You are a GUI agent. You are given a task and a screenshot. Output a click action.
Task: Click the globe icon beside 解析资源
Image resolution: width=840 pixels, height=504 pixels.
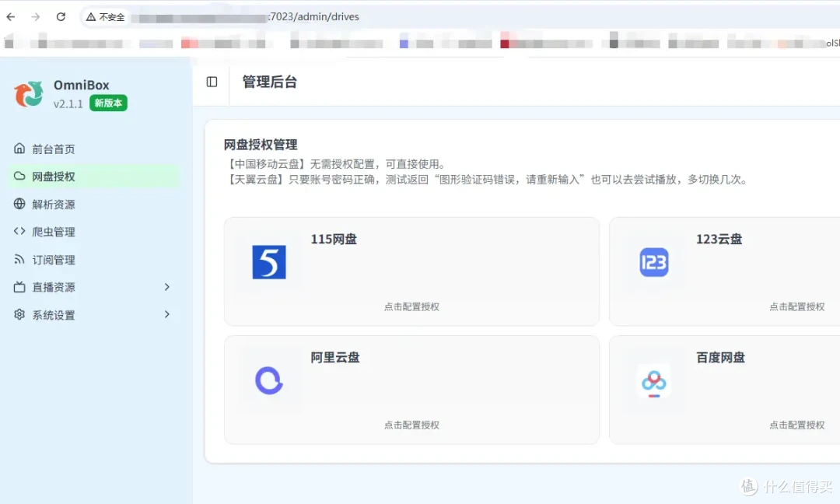(19, 204)
